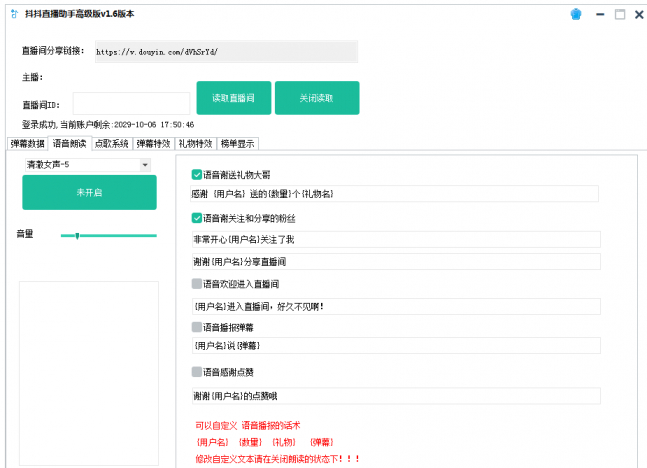Click the red {数量} placeholder hint

(250, 442)
